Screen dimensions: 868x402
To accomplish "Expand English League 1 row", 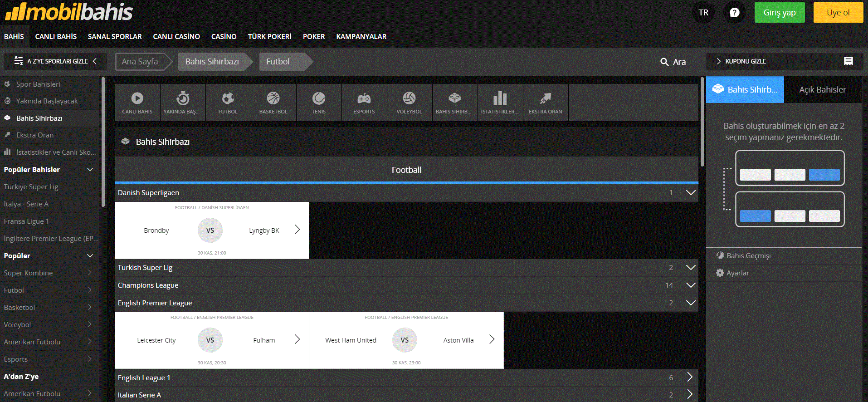I will [x=406, y=377].
